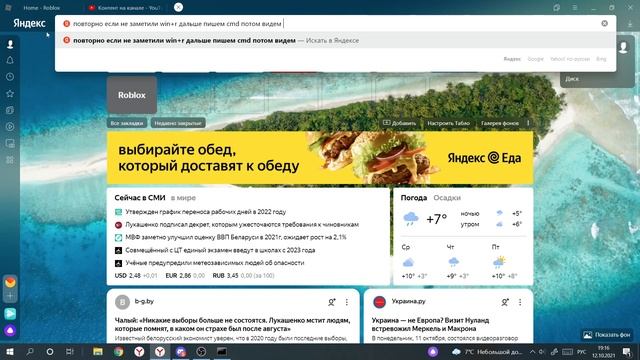Screen dimensions: 640x360
Task: Open the tab manager icon beside the menu
Action: click(x=556, y=7)
